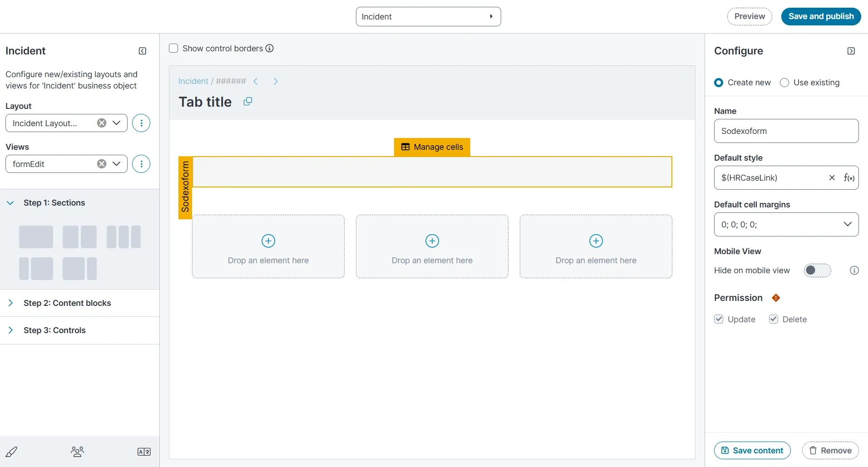Collapse the Incident left panel
Image resolution: width=868 pixels, height=467 pixels.
click(143, 51)
